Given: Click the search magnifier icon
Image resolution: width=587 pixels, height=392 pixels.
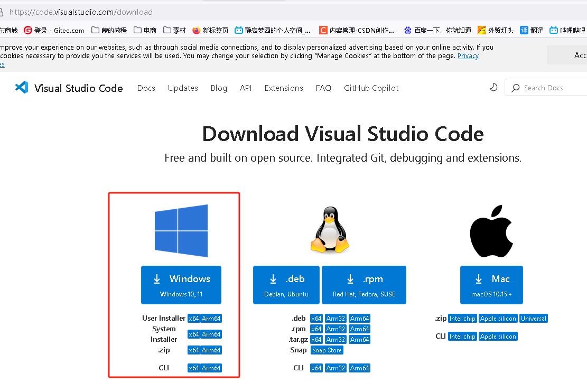Looking at the screenshot, I should (x=516, y=88).
